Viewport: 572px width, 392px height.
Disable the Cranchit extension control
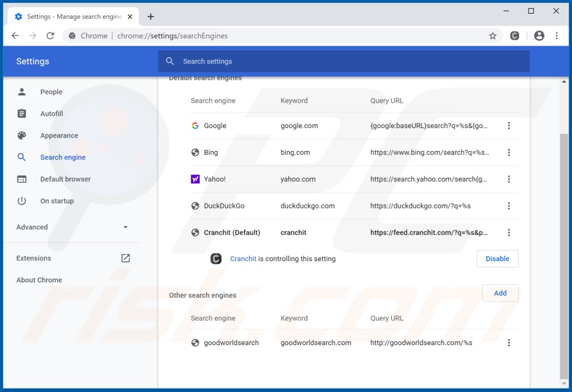497,259
